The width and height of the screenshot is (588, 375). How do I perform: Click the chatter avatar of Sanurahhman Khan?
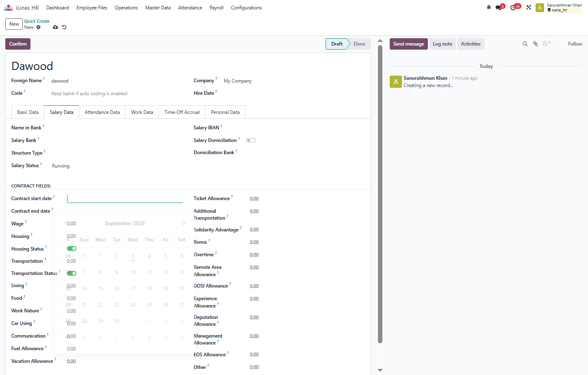point(396,82)
